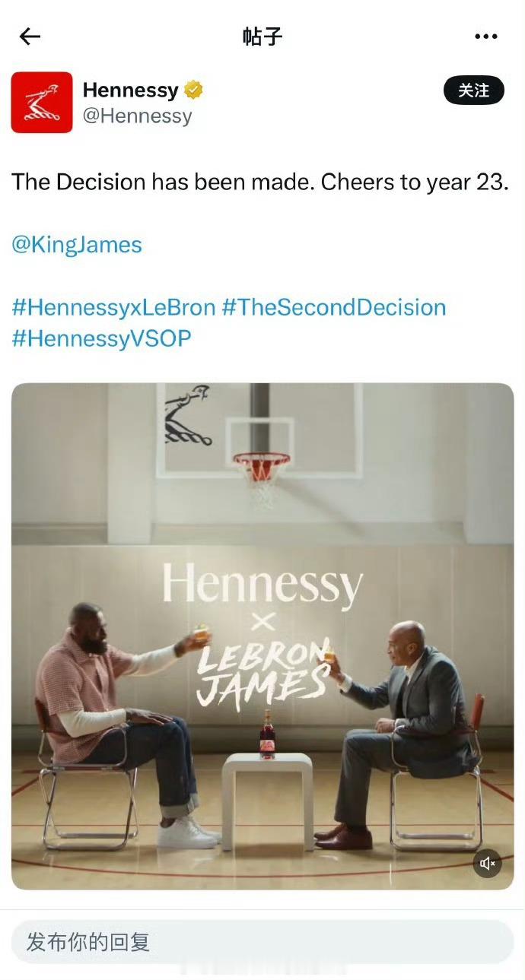Viewport: 525px width, 980px height.
Task: Focus the 发布你的回复 reply field
Action: point(262,943)
